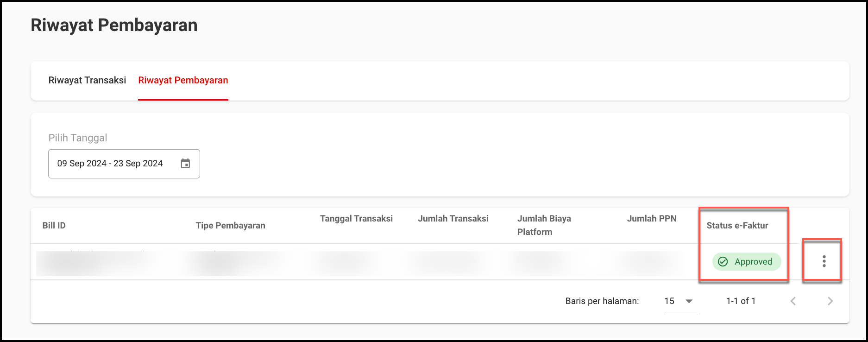
Task: Click the Jumlah PPN column header
Action: click(651, 219)
